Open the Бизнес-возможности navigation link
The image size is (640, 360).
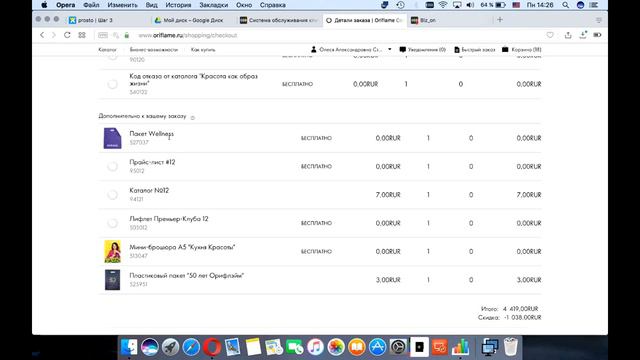(154, 49)
